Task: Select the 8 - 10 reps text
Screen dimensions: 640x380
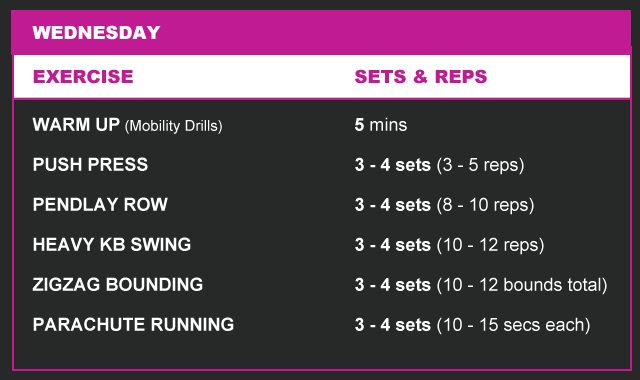Action: click(485, 205)
